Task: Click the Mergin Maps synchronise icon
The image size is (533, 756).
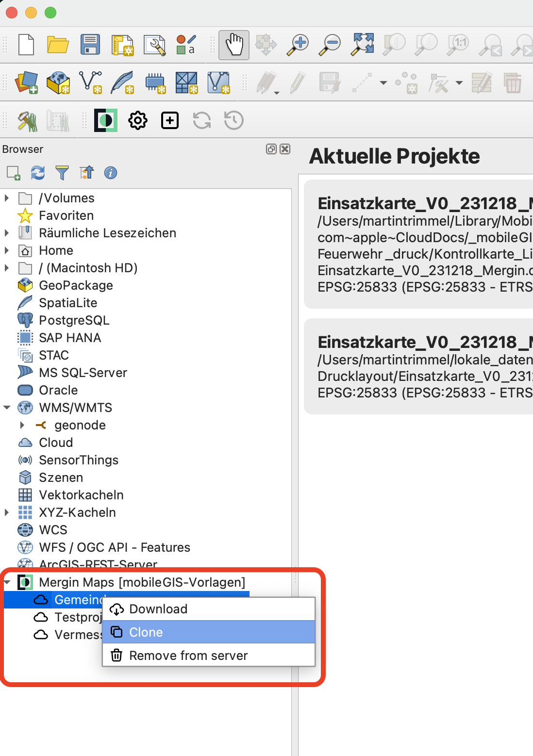Action: [202, 120]
